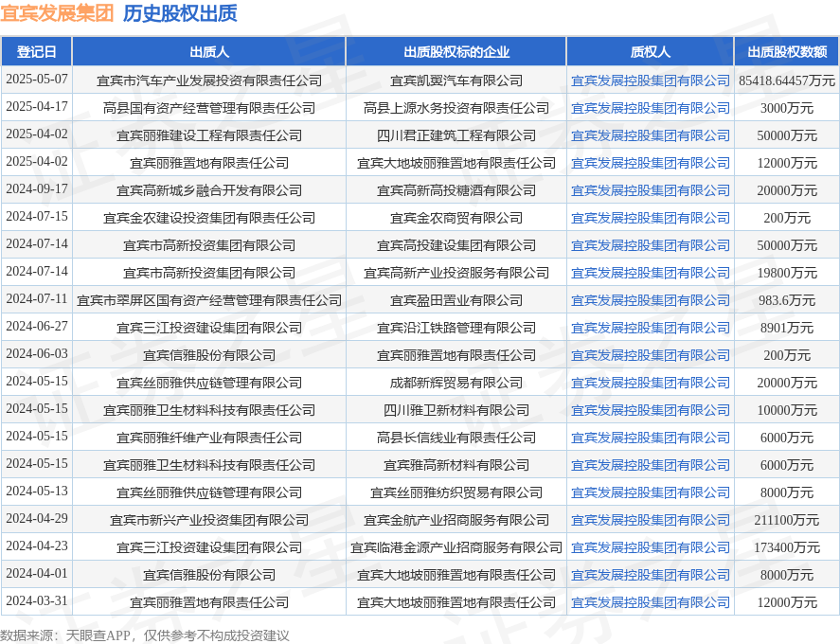
Task: Select the date cell 2024-04-01
Action: coord(36,574)
